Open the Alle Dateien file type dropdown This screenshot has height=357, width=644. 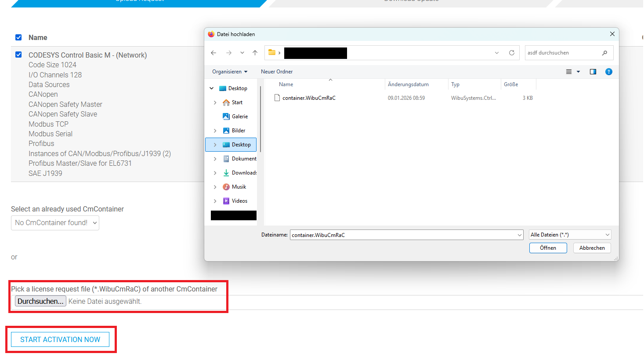(x=570, y=235)
